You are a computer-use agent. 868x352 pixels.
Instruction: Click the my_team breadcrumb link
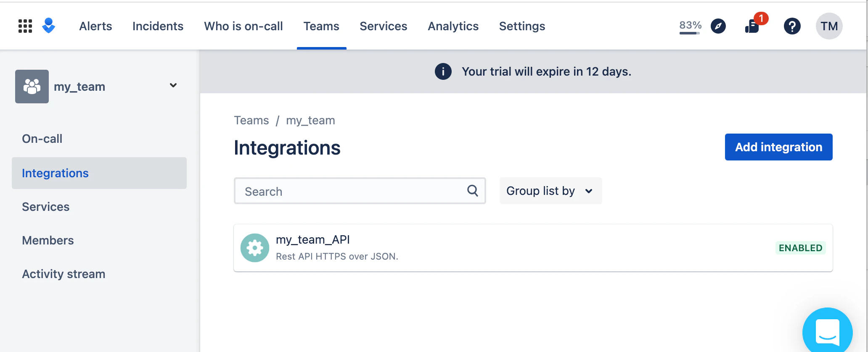[310, 121]
